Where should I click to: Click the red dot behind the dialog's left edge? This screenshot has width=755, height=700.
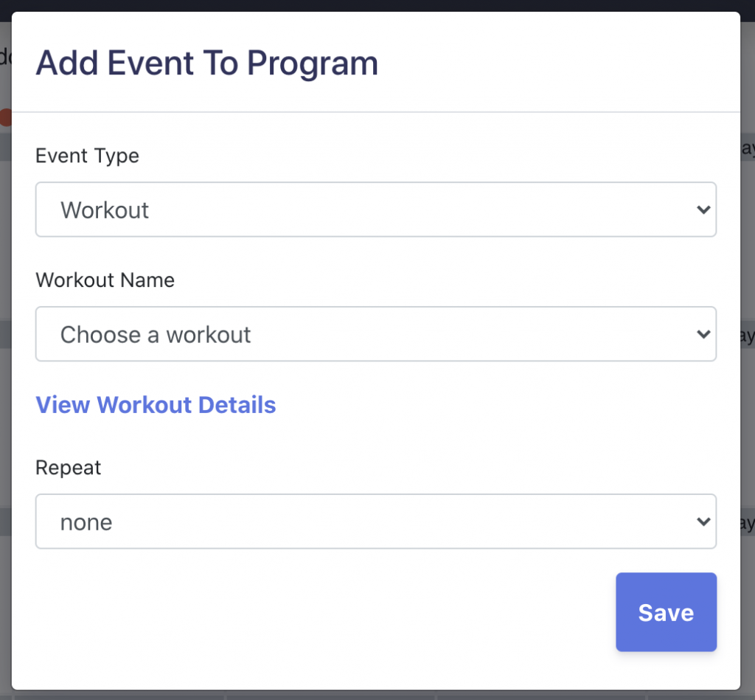tap(5, 117)
